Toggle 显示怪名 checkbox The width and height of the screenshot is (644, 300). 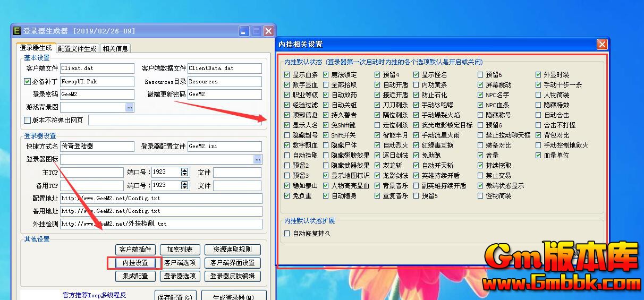click(x=417, y=75)
